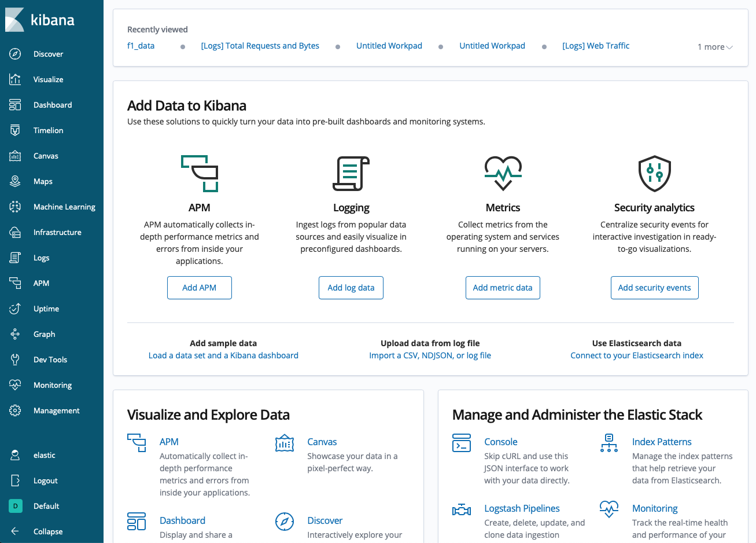Screen dimensions: 756x543
Task: Open '[Logs] Web Traffic' recent link
Action: point(596,46)
